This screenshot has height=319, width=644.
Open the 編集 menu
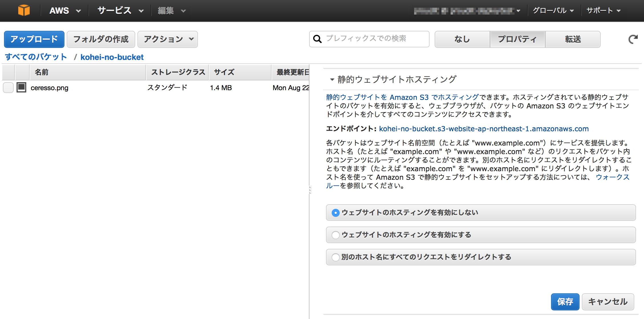click(171, 10)
